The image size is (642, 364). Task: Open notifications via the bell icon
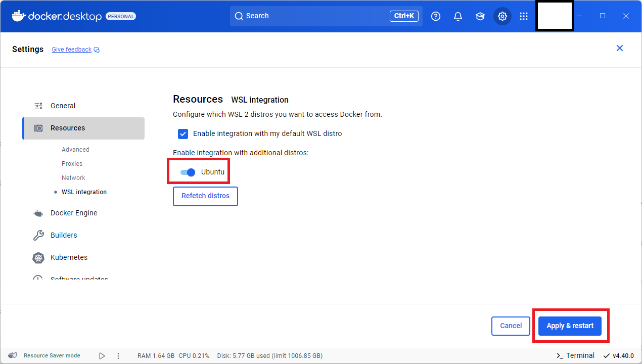pos(458,16)
